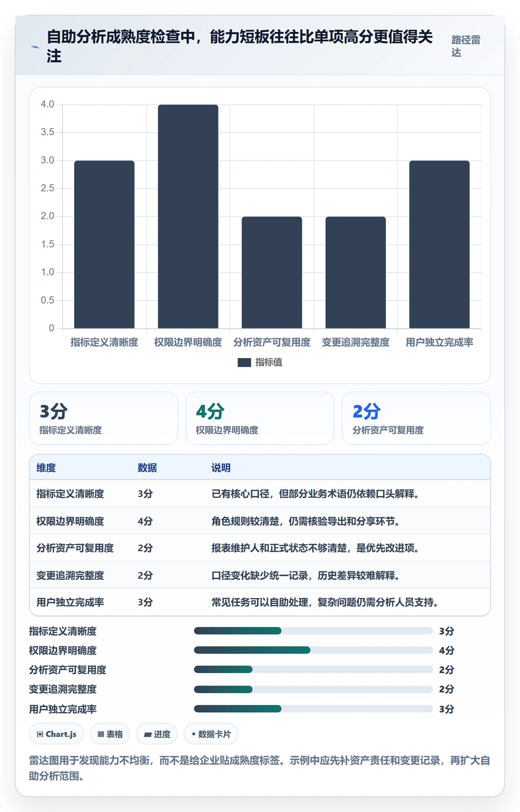Image resolution: width=520 pixels, height=812 pixels.
Task: Click description 角色规则较清楚，仍需核验导出和分享环节
Action: 306,521
